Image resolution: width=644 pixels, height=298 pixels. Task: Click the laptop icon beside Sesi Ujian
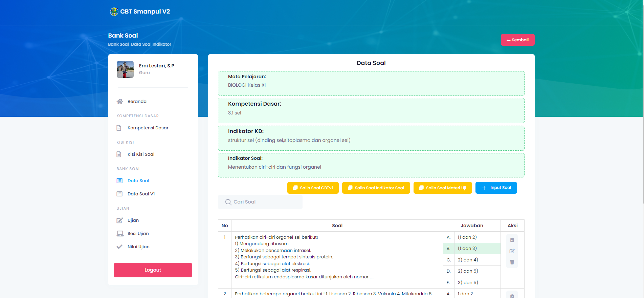click(x=120, y=234)
